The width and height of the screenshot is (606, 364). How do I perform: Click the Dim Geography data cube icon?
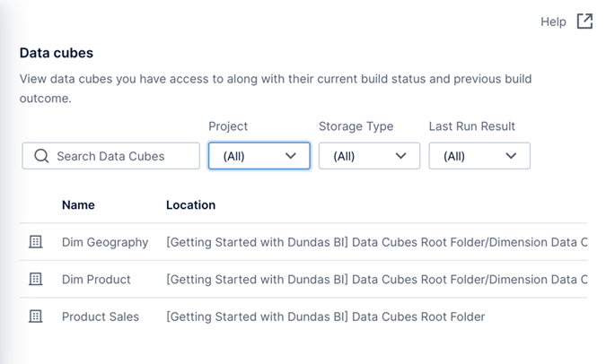click(x=36, y=242)
